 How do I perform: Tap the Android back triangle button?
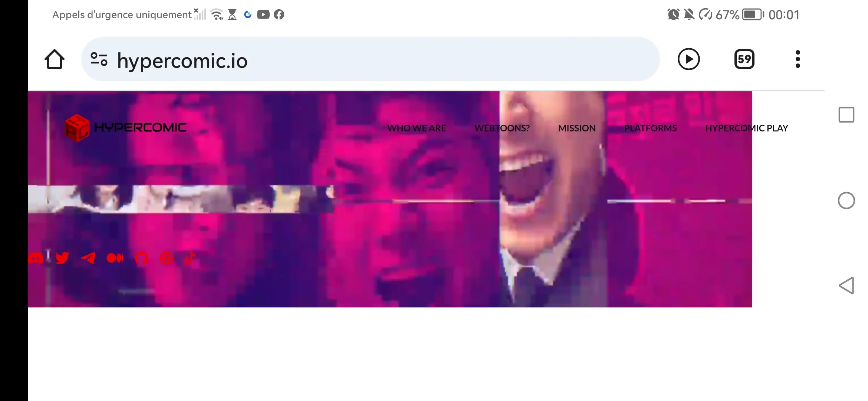point(846,286)
